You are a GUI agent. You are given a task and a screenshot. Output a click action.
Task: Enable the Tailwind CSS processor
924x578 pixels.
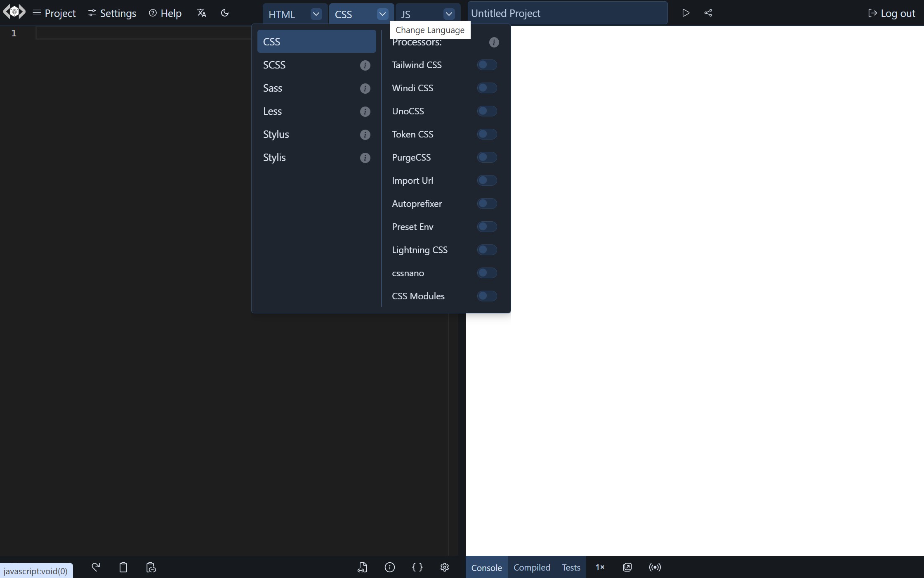click(487, 65)
